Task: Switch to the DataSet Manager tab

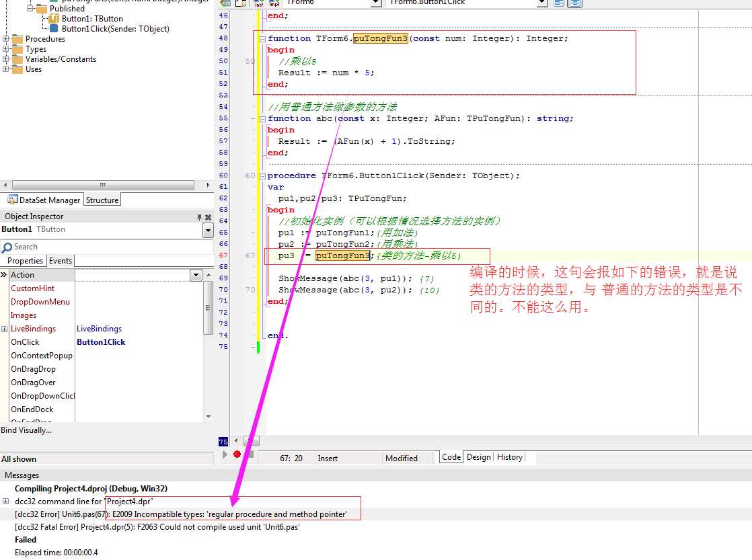Action: click(44, 200)
